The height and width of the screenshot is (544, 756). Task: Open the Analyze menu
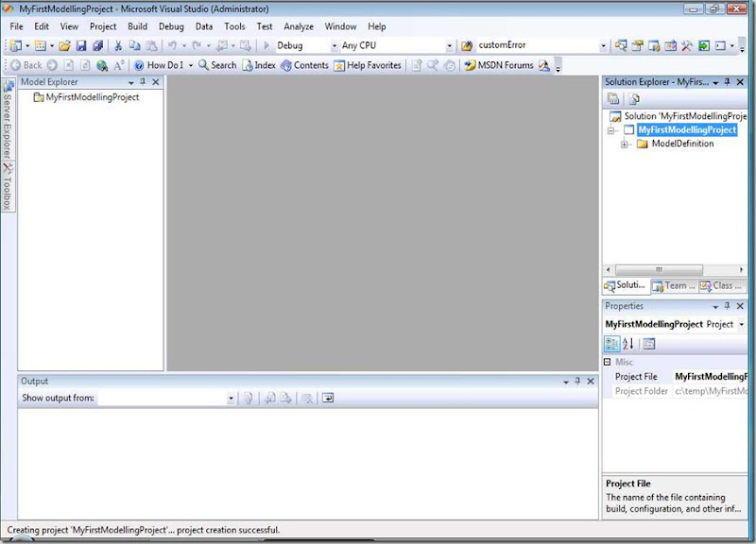[299, 26]
